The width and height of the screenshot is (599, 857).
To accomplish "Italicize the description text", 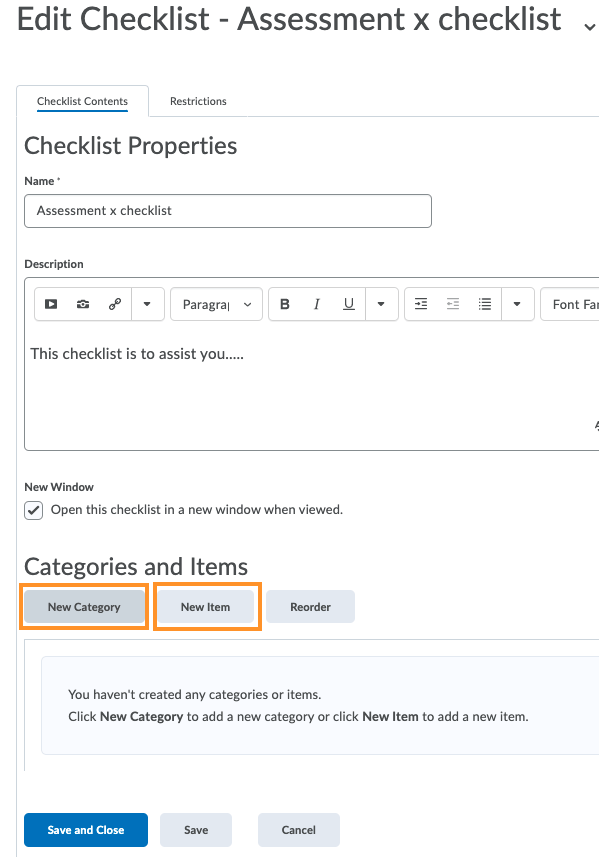I will [316, 304].
